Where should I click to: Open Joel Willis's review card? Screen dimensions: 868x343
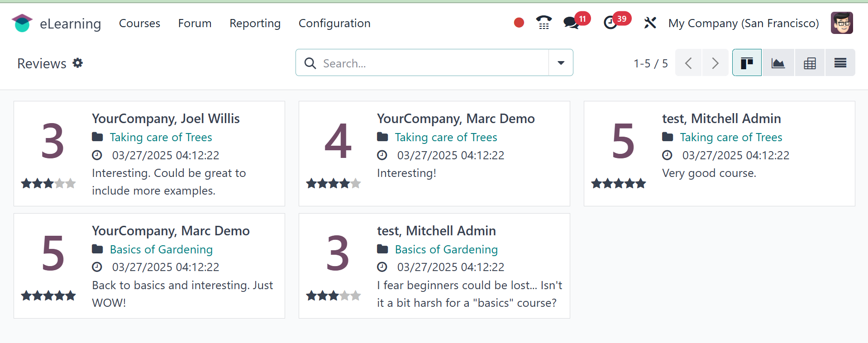click(149, 154)
